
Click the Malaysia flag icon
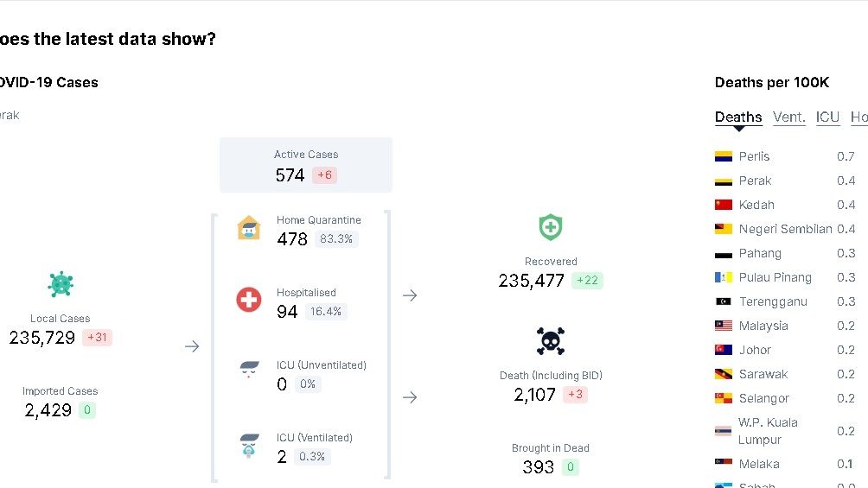point(724,326)
